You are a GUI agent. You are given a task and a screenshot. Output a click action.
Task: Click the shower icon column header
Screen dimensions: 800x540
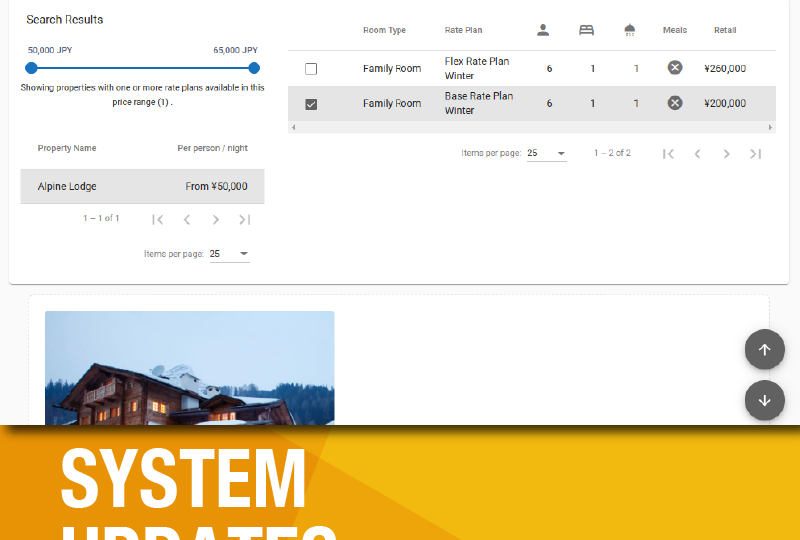point(630,30)
